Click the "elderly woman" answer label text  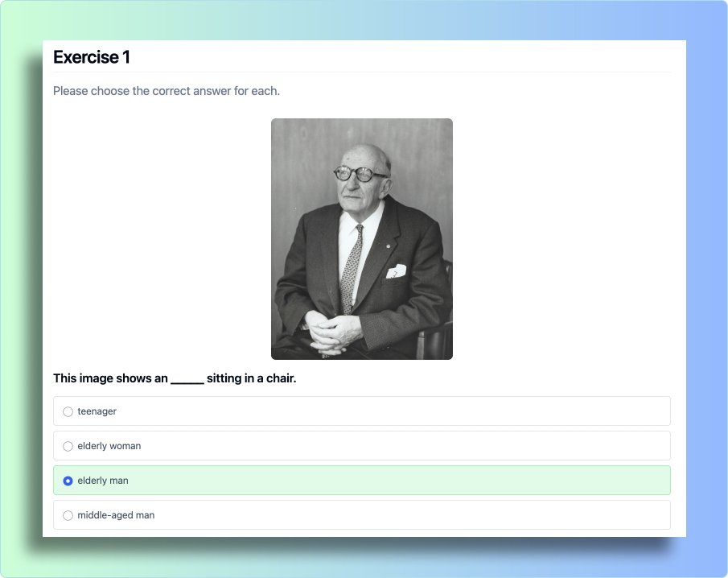(109, 446)
